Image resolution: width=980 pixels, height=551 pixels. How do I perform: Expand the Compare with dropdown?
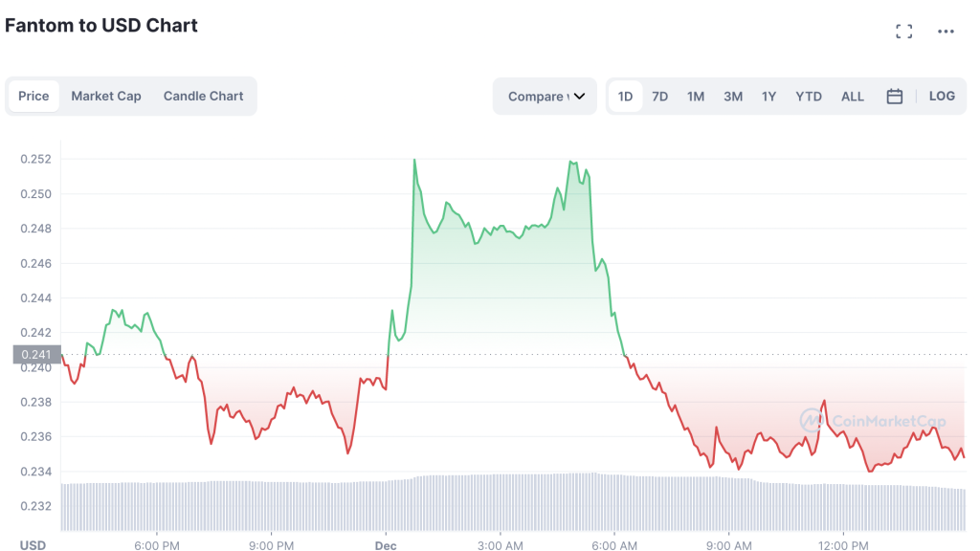(x=545, y=97)
